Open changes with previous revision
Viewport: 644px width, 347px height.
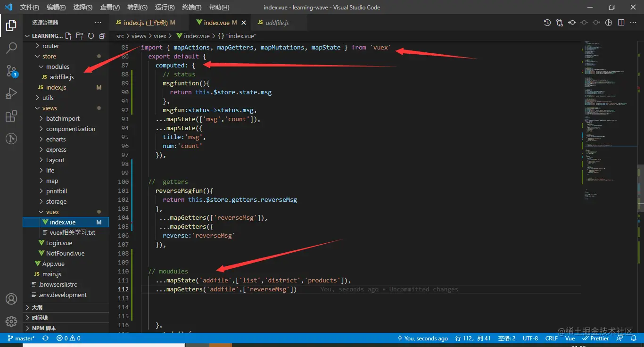click(572, 23)
